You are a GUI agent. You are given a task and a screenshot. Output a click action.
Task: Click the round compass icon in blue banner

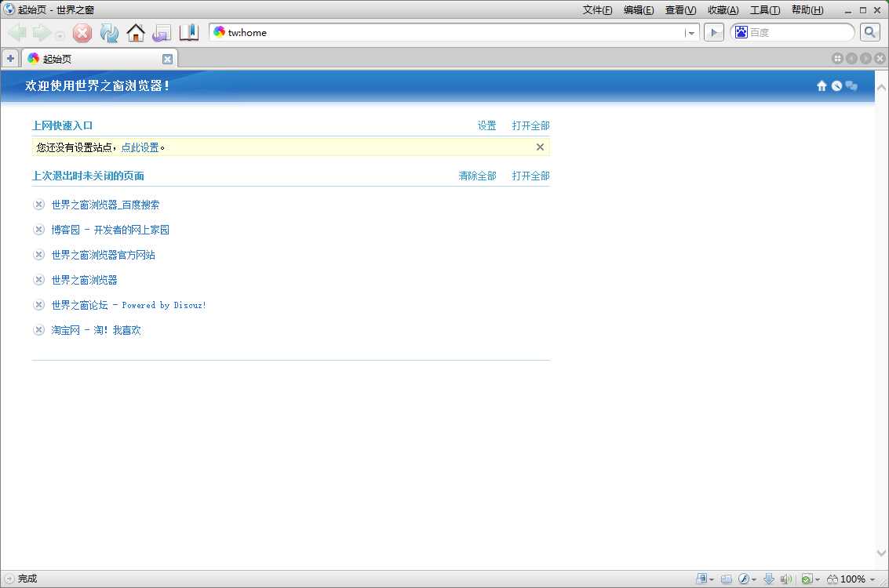(x=837, y=85)
